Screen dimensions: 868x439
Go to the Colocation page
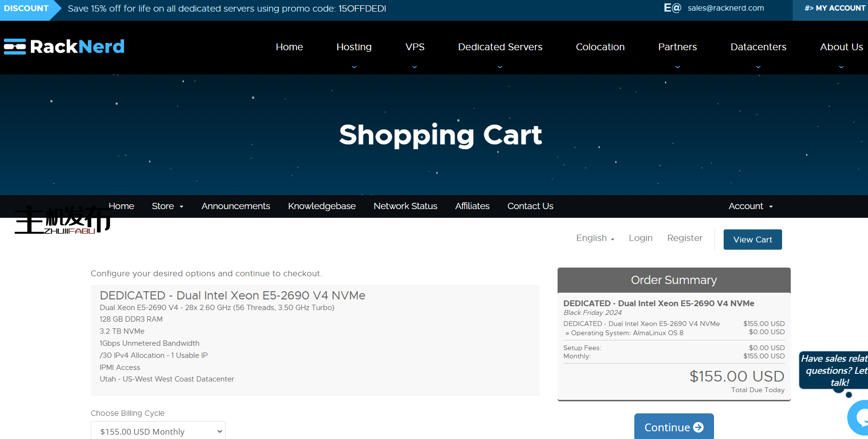tap(600, 47)
